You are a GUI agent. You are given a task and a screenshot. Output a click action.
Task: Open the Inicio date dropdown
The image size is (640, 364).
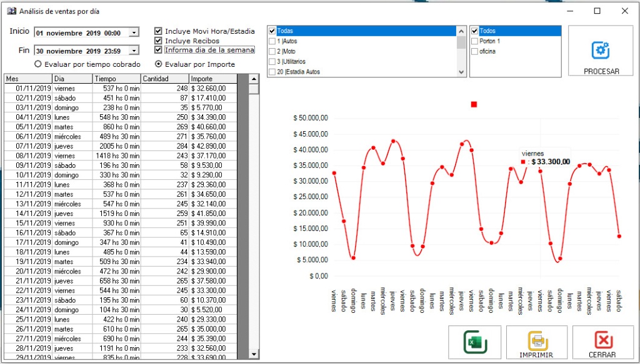click(134, 33)
